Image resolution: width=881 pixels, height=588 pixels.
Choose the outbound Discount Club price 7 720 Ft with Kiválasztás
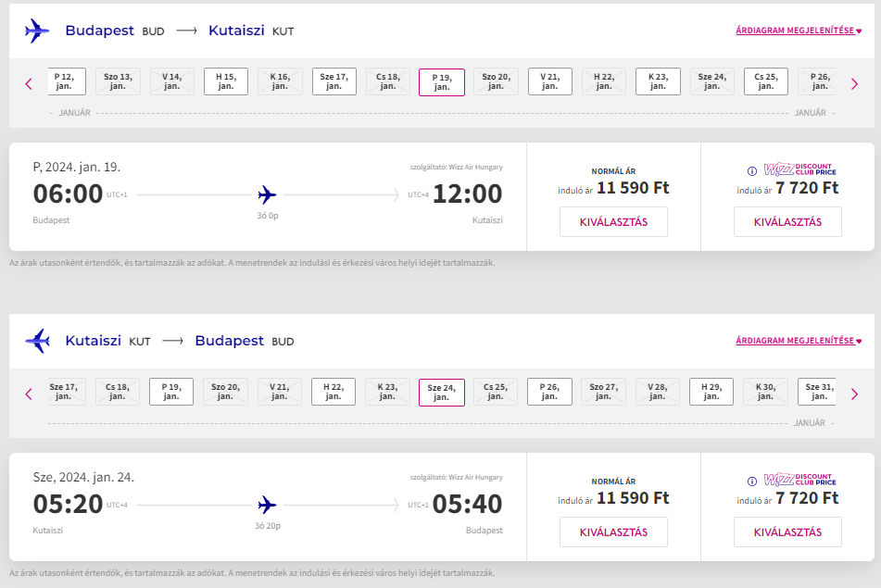click(787, 222)
